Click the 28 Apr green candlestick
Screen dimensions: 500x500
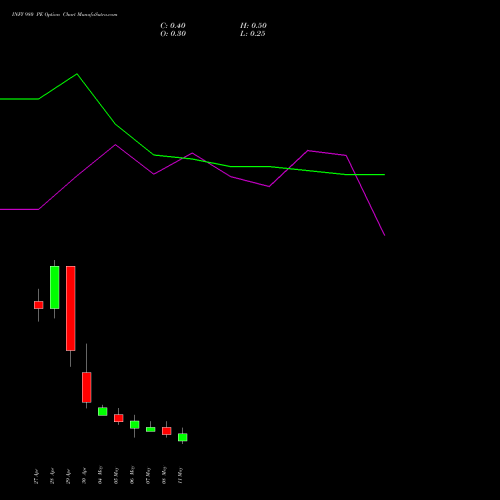[55, 287]
